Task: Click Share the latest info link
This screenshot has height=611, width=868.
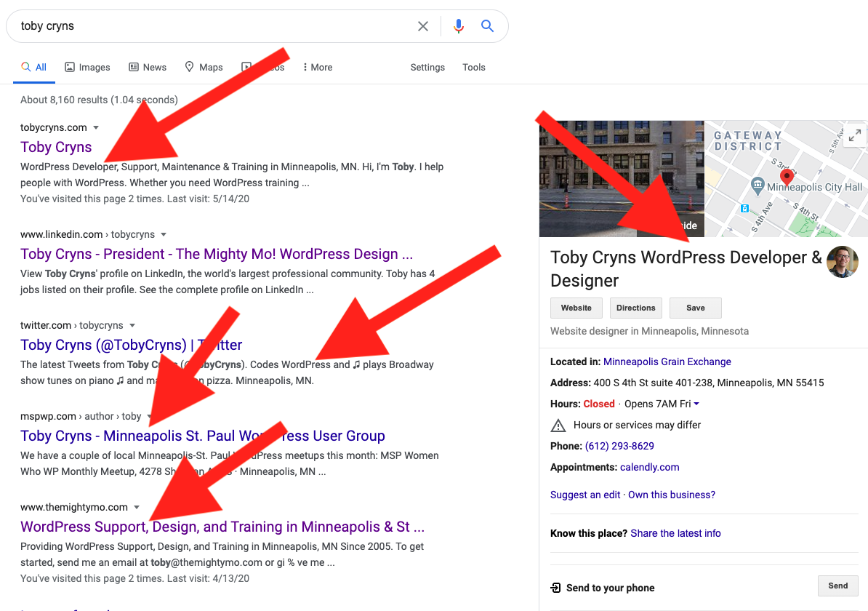Action: [675, 533]
